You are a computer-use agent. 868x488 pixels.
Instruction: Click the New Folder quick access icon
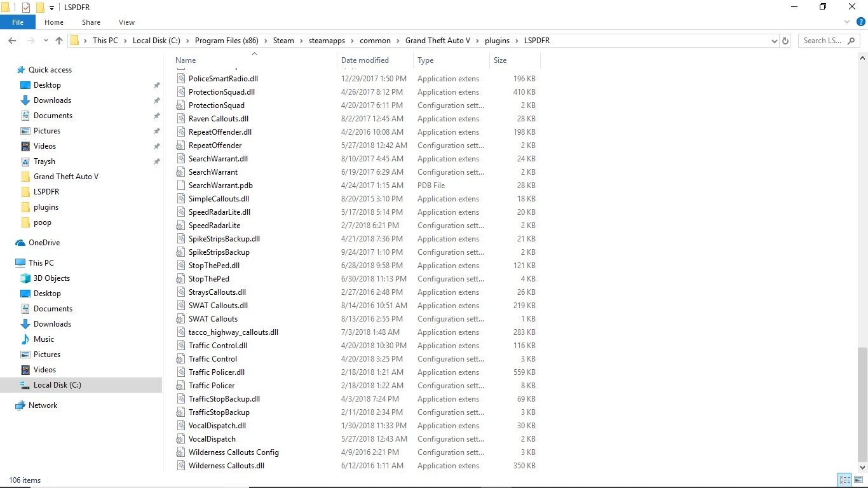click(x=40, y=8)
